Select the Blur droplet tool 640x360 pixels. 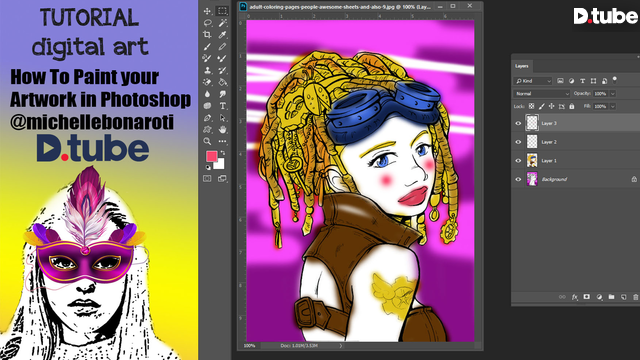click(207, 94)
